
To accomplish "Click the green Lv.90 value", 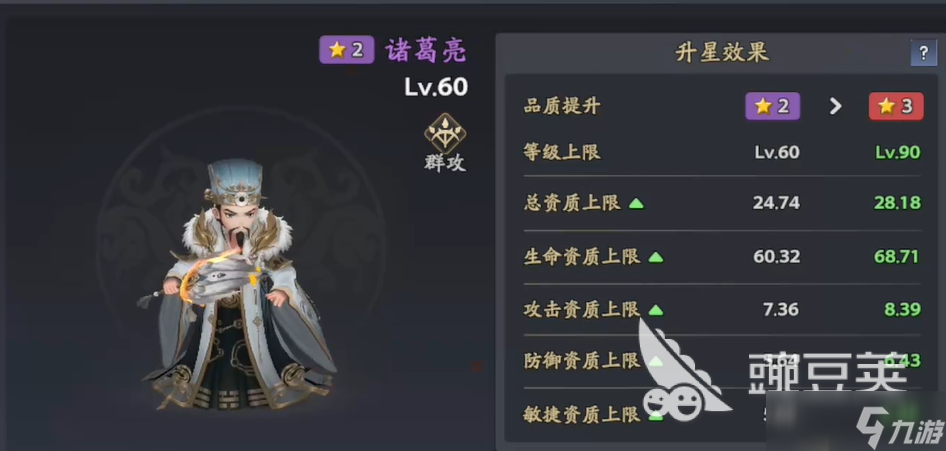I will (898, 152).
